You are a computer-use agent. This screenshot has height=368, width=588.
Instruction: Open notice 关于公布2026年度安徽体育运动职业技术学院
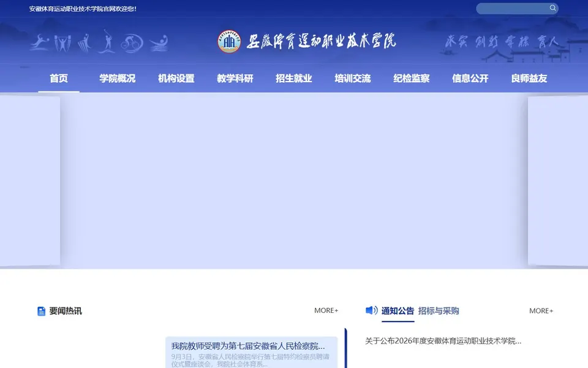tap(443, 341)
